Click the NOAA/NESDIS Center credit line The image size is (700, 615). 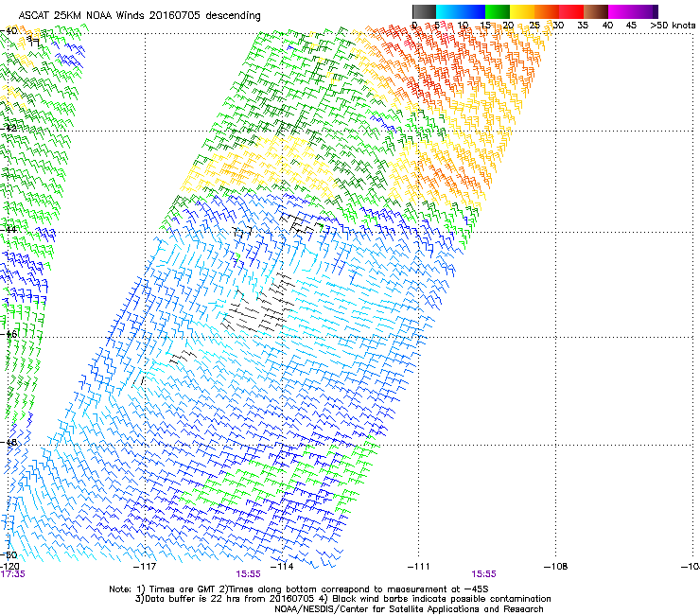tap(409, 609)
